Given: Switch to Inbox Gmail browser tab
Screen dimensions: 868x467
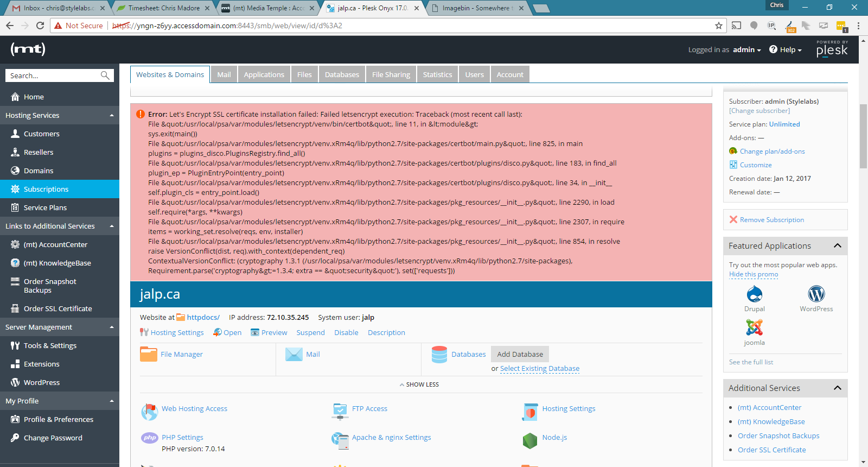Looking at the screenshot, I should [x=57, y=8].
